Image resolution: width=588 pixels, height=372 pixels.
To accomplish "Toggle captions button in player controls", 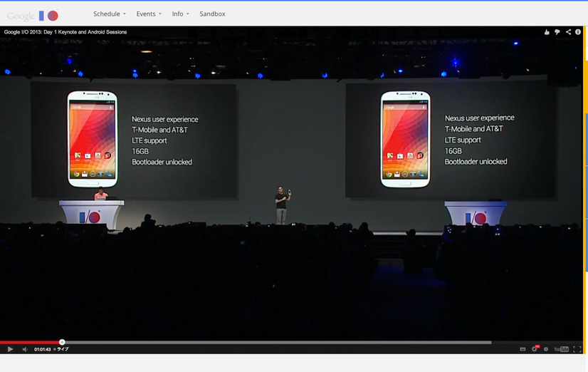I will [x=523, y=349].
